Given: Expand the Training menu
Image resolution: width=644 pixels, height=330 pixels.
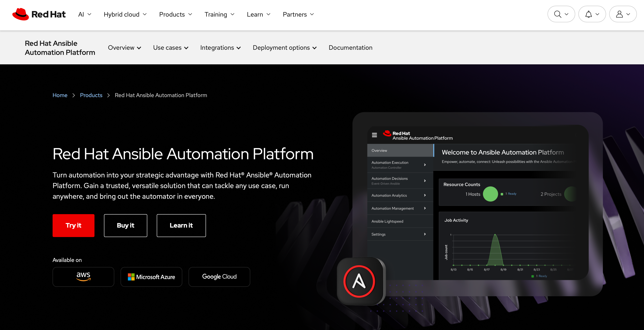Looking at the screenshot, I should pyautogui.click(x=219, y=14).
